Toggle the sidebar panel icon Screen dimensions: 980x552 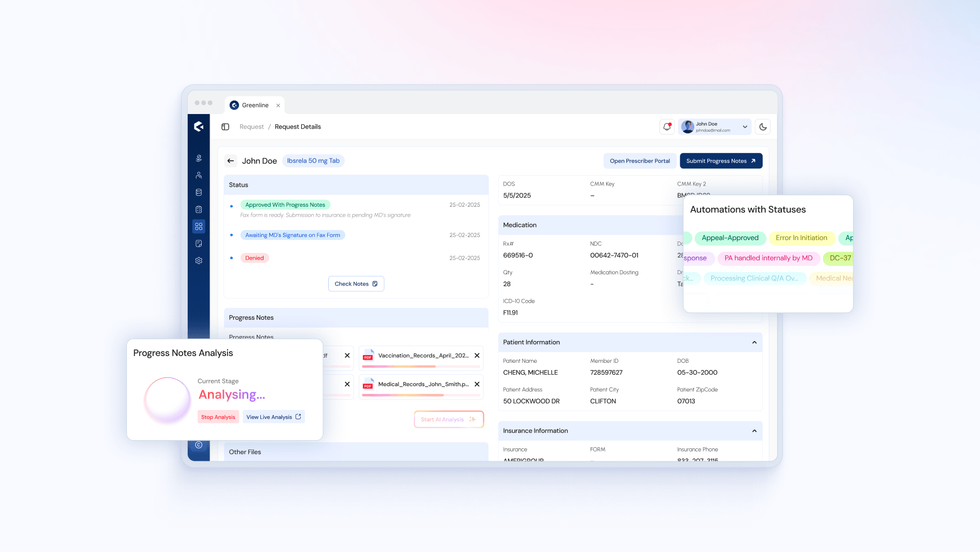225,126
